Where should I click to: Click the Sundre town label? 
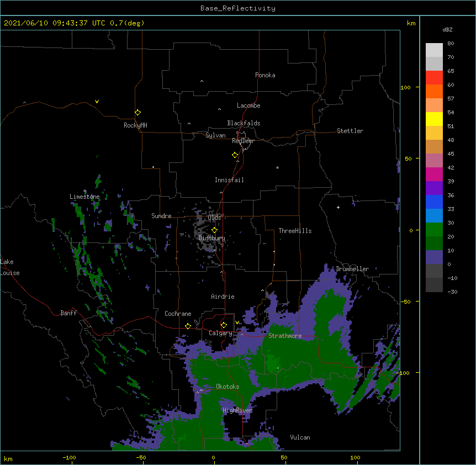click(161, 216)
